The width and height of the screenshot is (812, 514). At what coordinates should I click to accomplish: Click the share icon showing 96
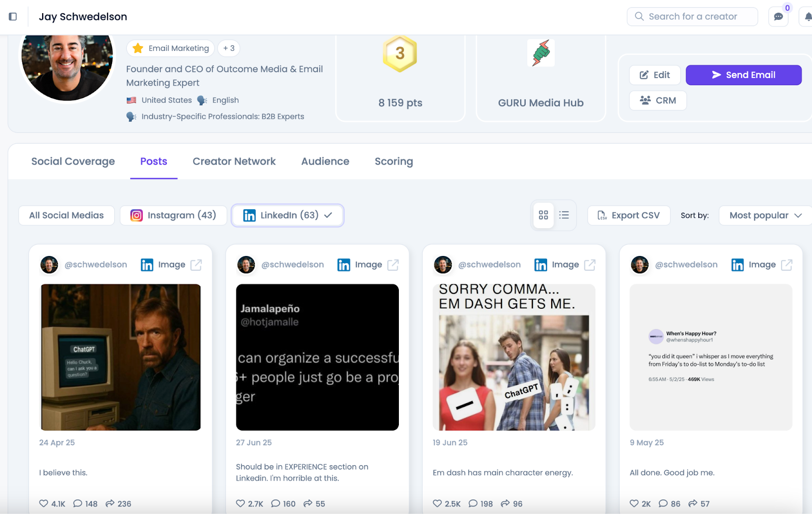[x=505, y=503]
